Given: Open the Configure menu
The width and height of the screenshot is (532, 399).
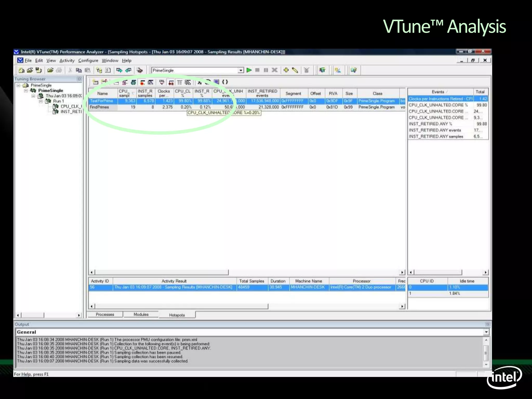Looking at the screenshot, I should coord(88,61).
